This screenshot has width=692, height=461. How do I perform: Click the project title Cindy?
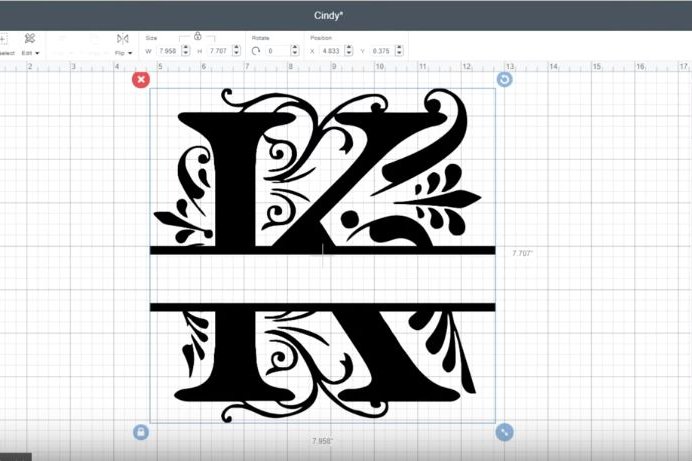(x=328, y=15)
